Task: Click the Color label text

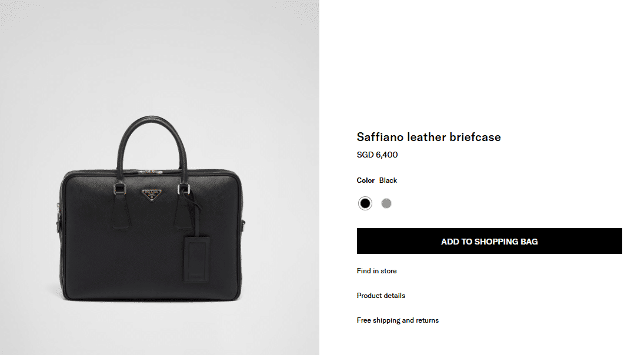Action: point(366,180)
